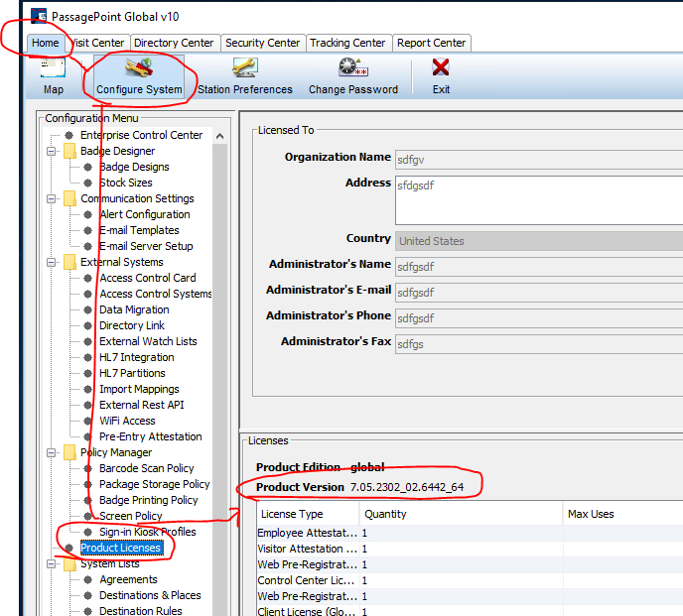The width and height of the screenshot is (683, 616).
Task: Open E-mail Server Setup item
Action: pyautogui.click(x=146, y=246)
